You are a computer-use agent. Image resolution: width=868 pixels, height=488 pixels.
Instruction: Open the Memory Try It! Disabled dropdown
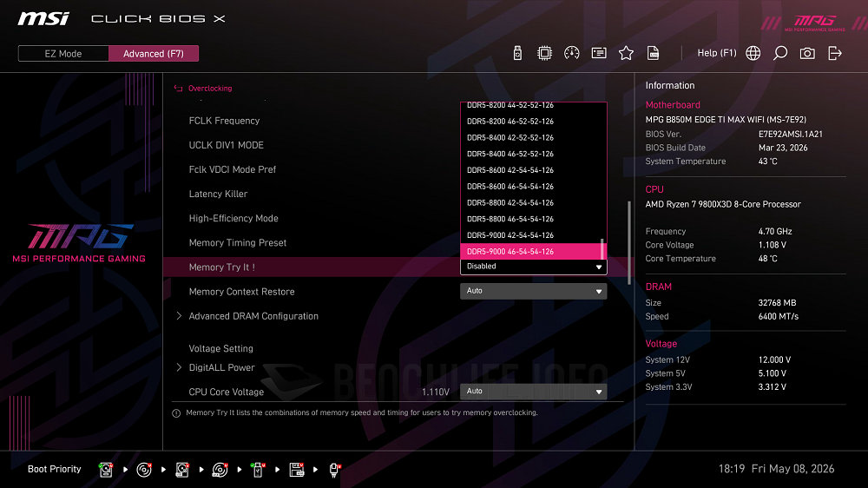(534, 267)
